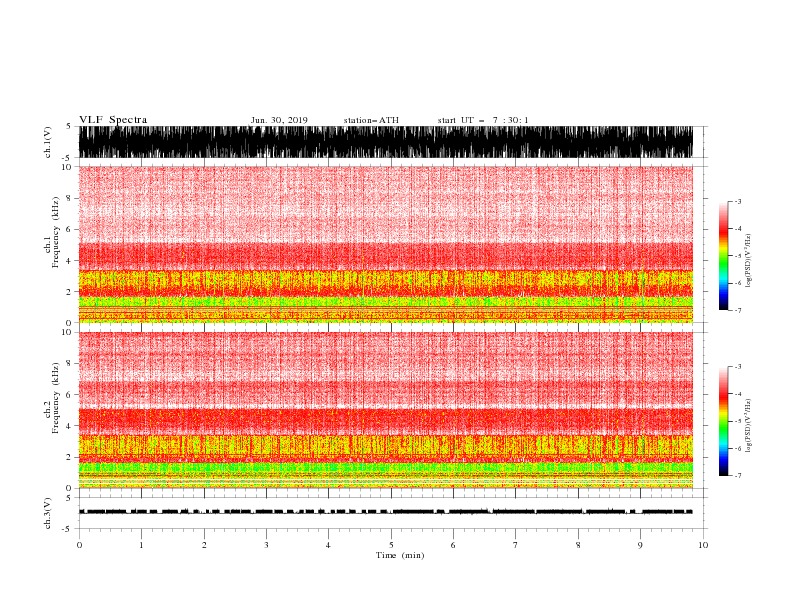Click the 'ch.2 Frequency (kHz)' axis label
The height and width of the screenshot is (612, 792).
click(51, 398)
